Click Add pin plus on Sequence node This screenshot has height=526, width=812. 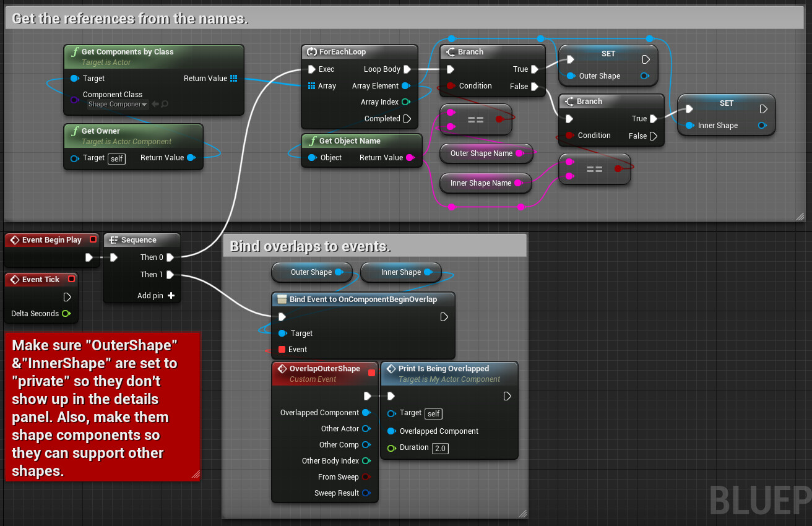[x=171, y=296]
